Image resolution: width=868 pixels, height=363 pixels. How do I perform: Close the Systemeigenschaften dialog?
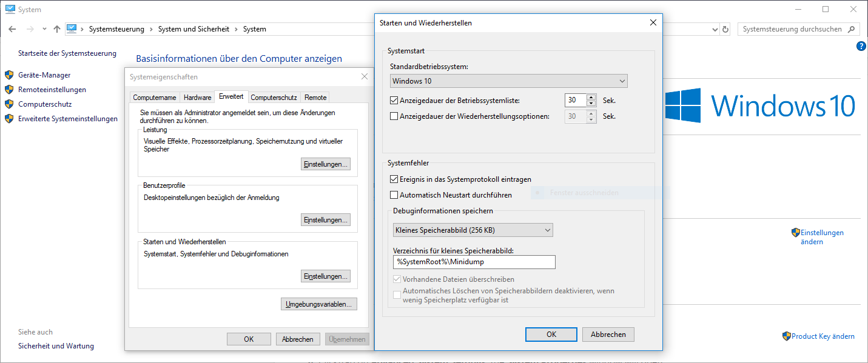(364, 77)
